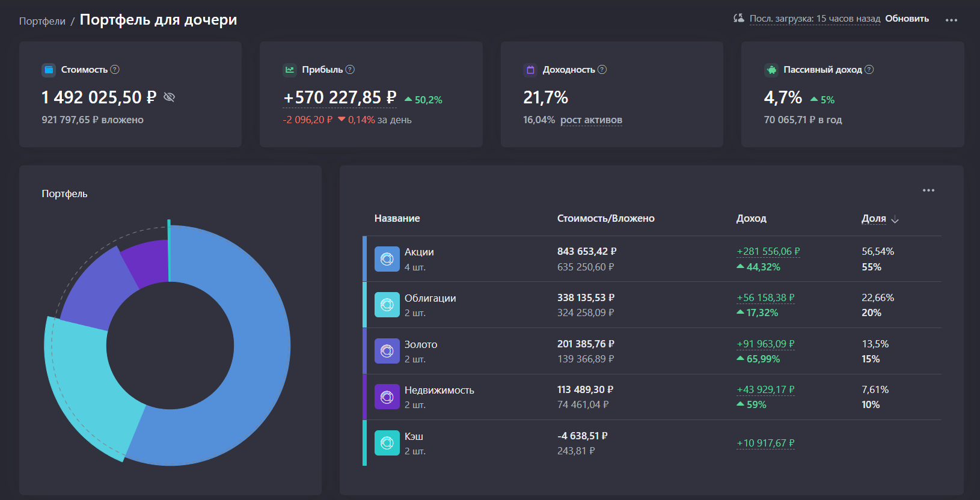
Task: Click the 1 492 025,50 ₽ total value
Action: pyautogui.click(x=99, y=97)
